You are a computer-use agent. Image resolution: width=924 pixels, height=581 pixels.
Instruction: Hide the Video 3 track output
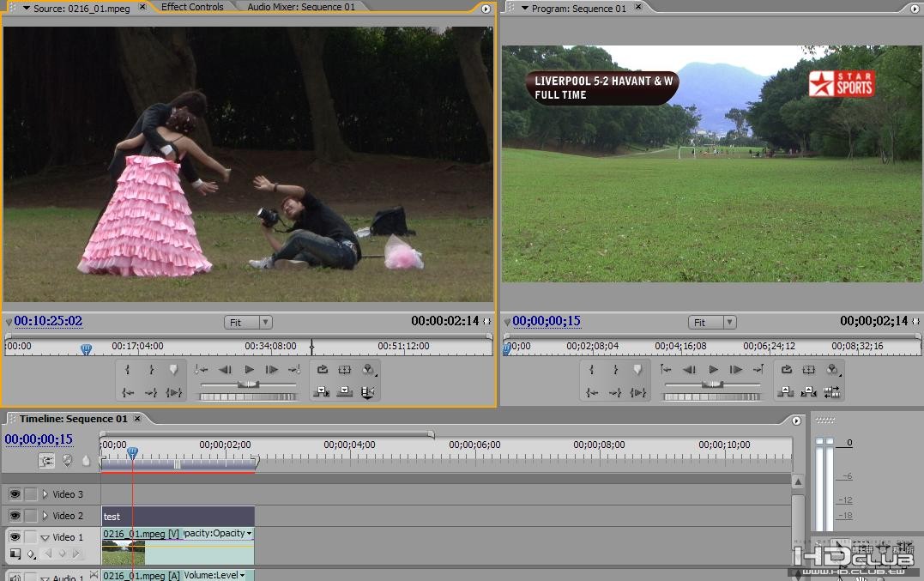[15, 494]
